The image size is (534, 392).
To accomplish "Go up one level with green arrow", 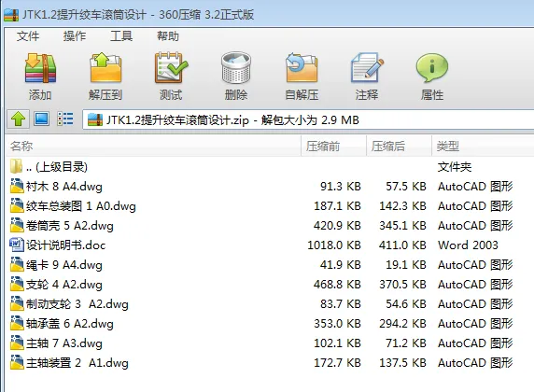I will tap(18, 119).
